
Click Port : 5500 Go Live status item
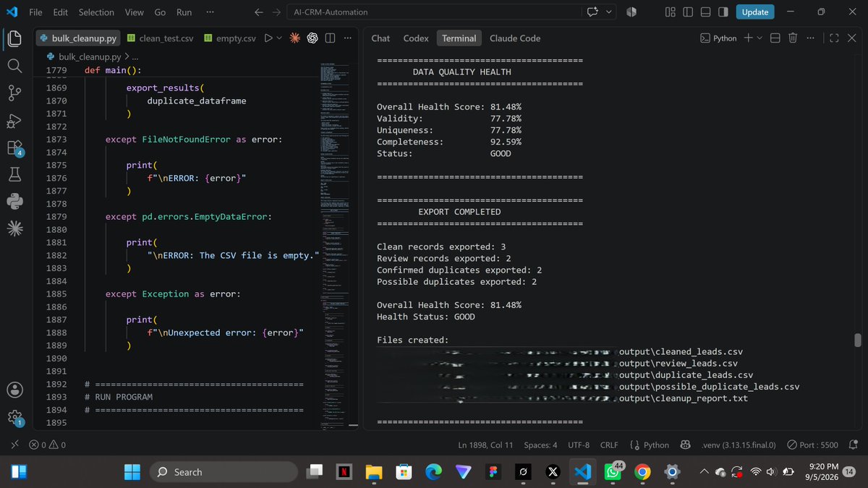click(x=812, y=445)
